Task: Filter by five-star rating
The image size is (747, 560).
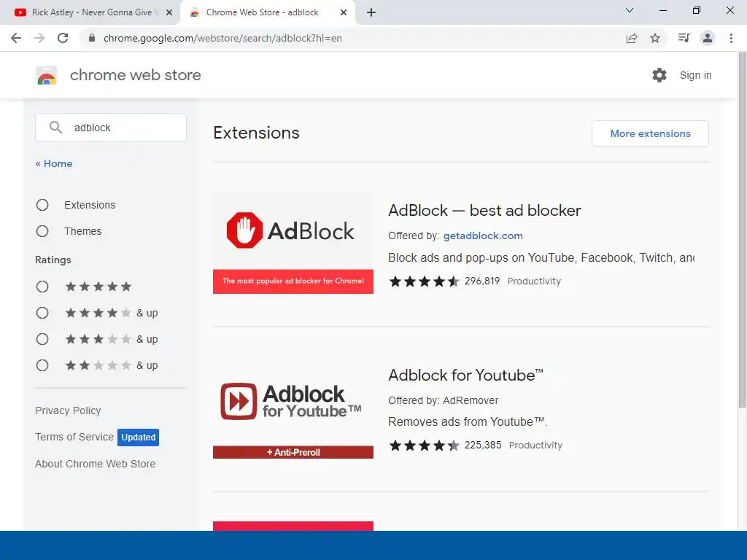Action: click(42, 286)
